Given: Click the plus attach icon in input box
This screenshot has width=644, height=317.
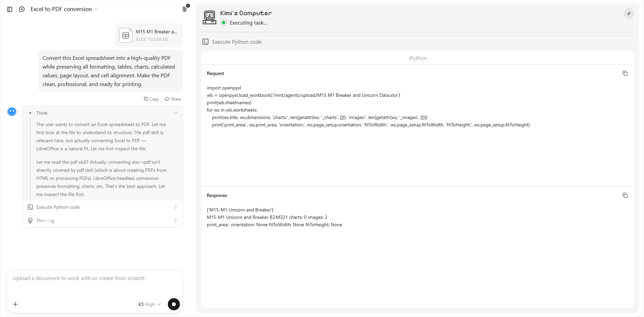Looking at the screenshot, I should pyautogui.click(x=15, y=304).
